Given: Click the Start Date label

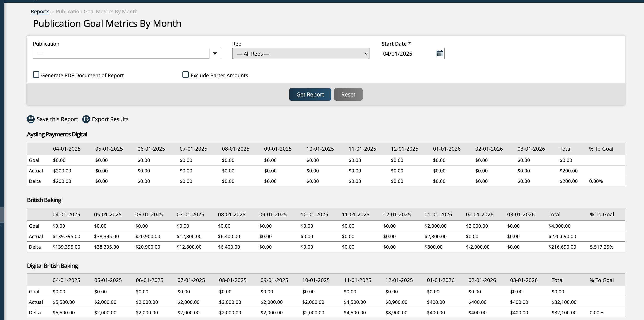Looking at the screenshot, I should [x=396, y=44].
